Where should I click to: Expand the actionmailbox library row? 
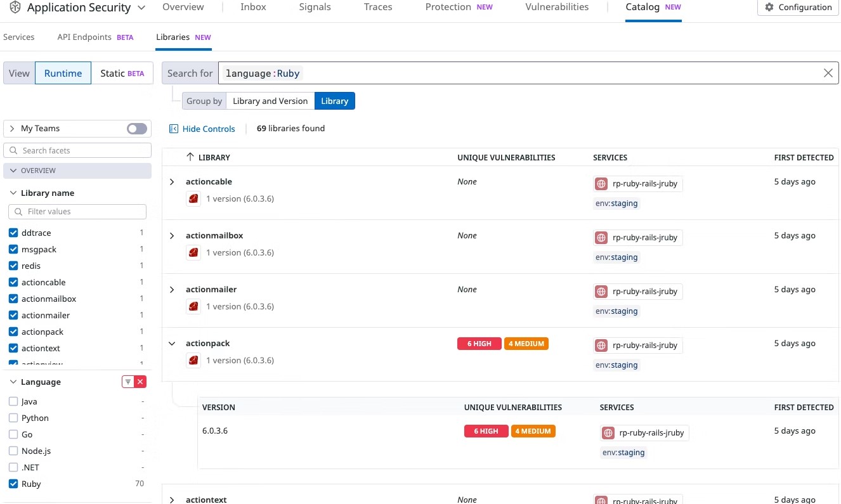click(172, 236)
